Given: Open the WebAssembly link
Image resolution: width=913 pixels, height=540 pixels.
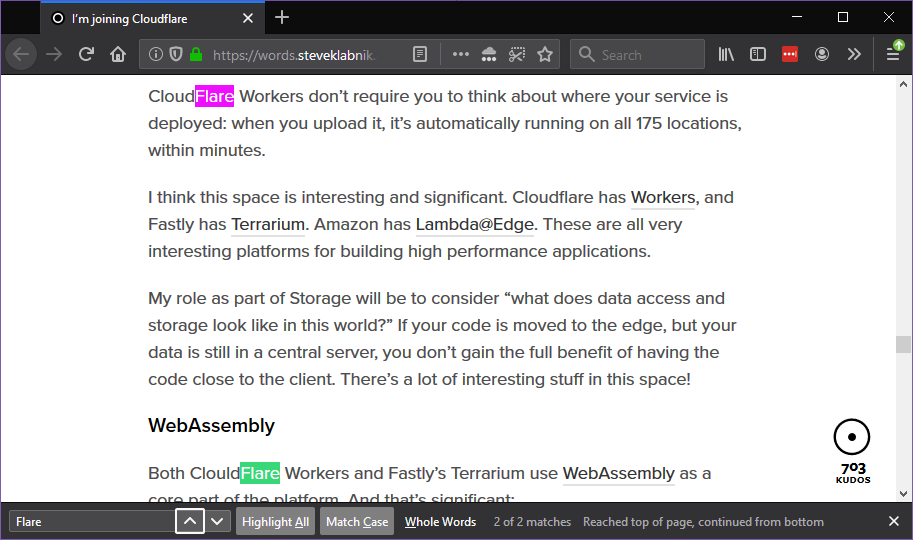Looking at the screenshot, I should click(618, 474).
